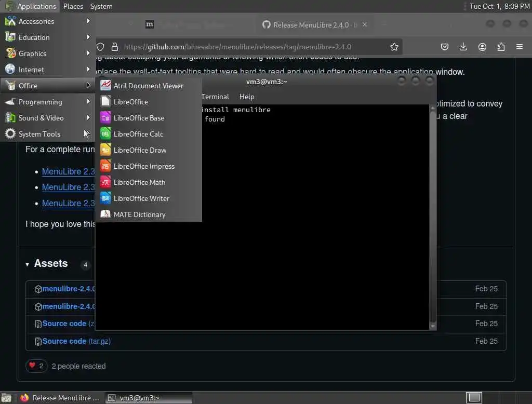This screenshot has height=404, width=532.
Task: Open second MenuLibre 2.3 link
Action: point(68,187)
